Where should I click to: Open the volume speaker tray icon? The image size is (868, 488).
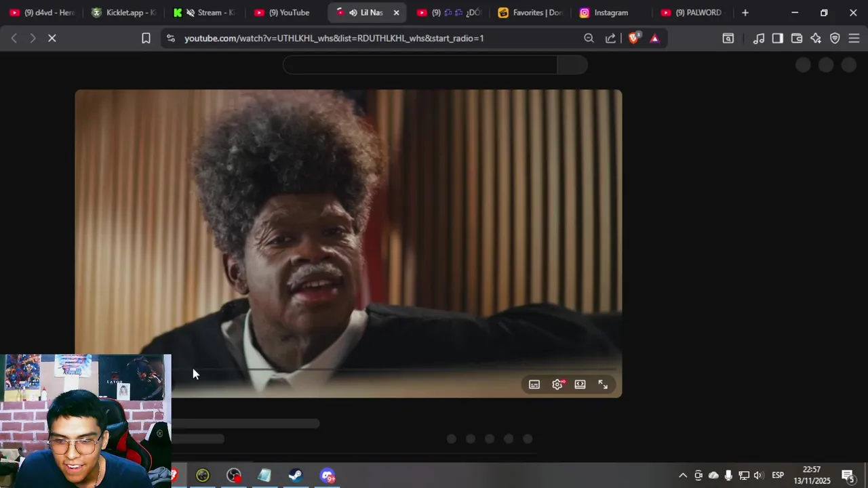[758, 475]
